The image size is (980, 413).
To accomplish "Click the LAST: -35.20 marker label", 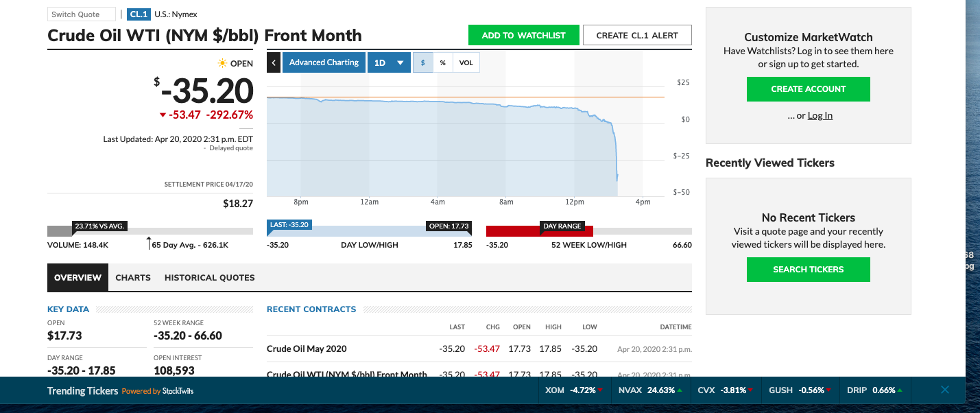I will (x=289, y=224).
